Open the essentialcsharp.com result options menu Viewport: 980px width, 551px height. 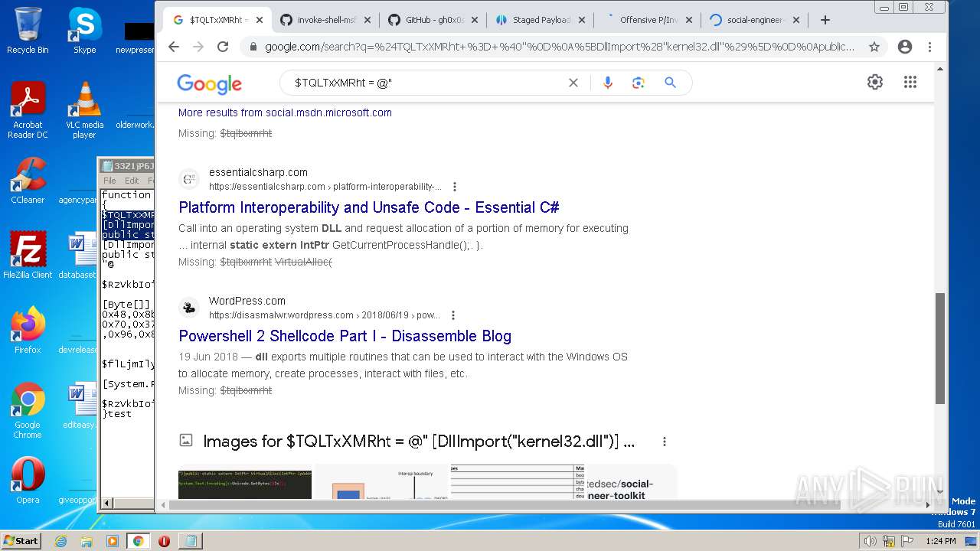click(455, 187)
